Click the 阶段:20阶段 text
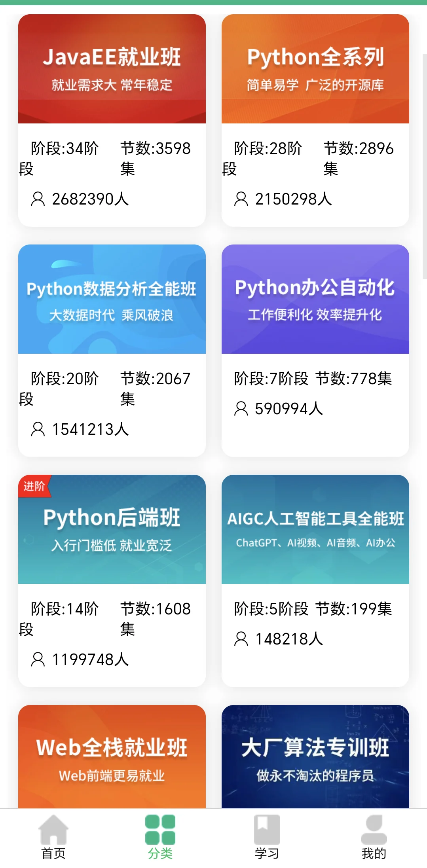Image resolution: width=427 pixels, height=868 pixels. (x=59, y=389)
